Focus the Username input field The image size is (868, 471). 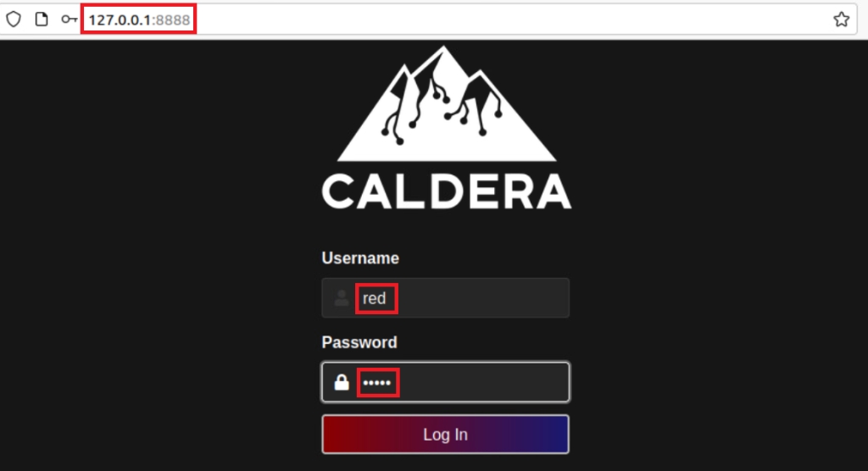(446, 298)
